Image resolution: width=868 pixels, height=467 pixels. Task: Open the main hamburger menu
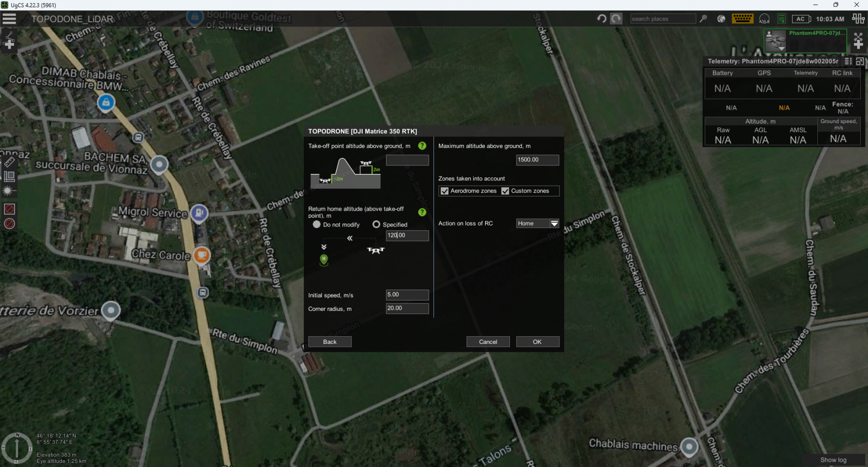click(9, 19)
